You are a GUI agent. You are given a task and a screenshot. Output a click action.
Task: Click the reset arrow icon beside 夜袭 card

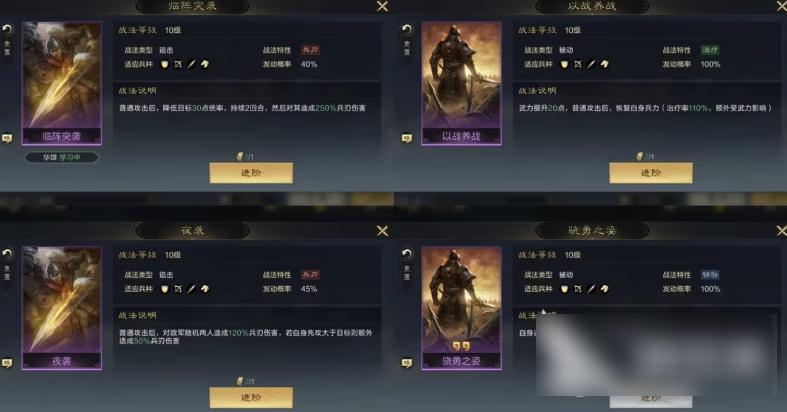pyautogui.click(x=7, y=254)
